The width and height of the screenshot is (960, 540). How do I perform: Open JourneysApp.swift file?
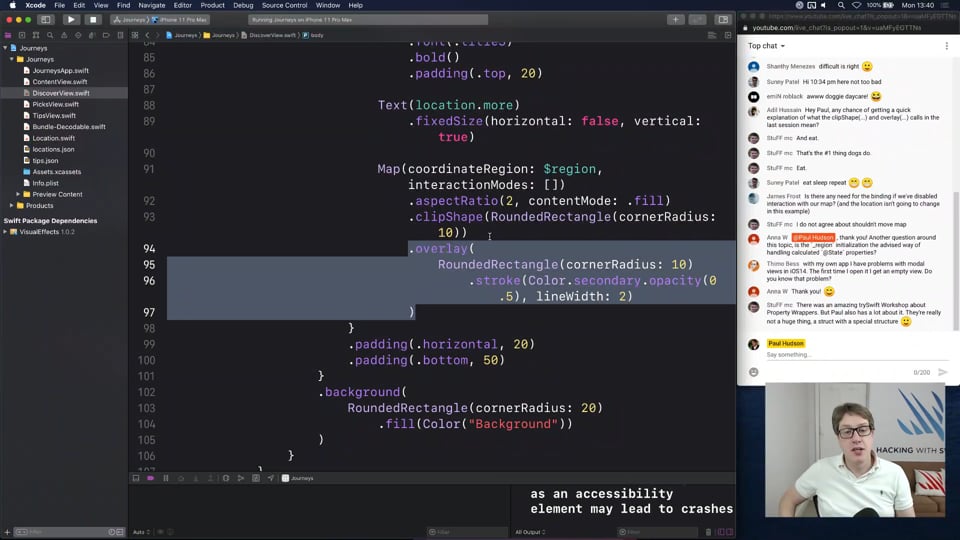click(x=60, y=70)
